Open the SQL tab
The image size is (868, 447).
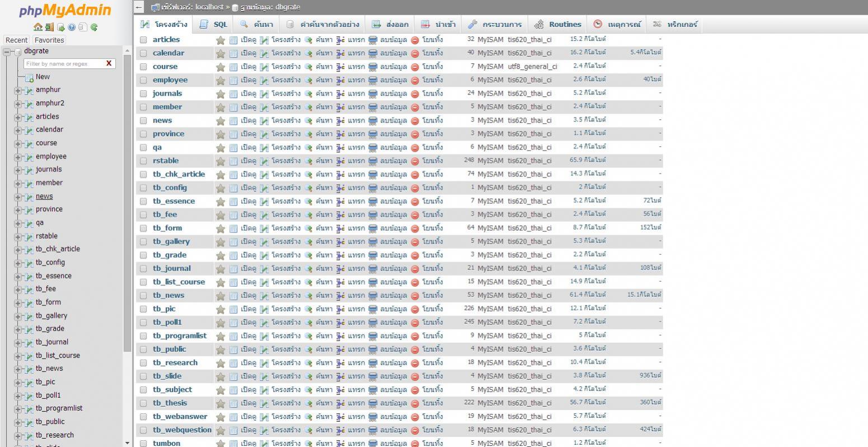214,24
